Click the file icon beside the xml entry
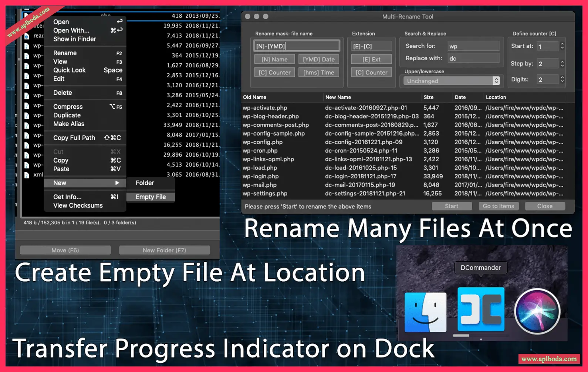This screenshot has height=372, width=588. pyautogui.click(x=27, y=175)
